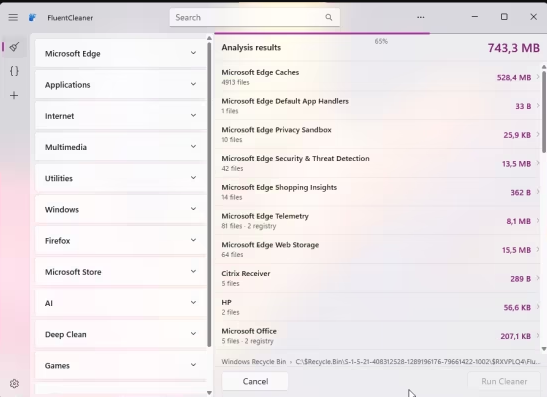Viewport: 547px width, 397px height.
Task: Click the 65% progress label
Action: click(x=381, y=41)
